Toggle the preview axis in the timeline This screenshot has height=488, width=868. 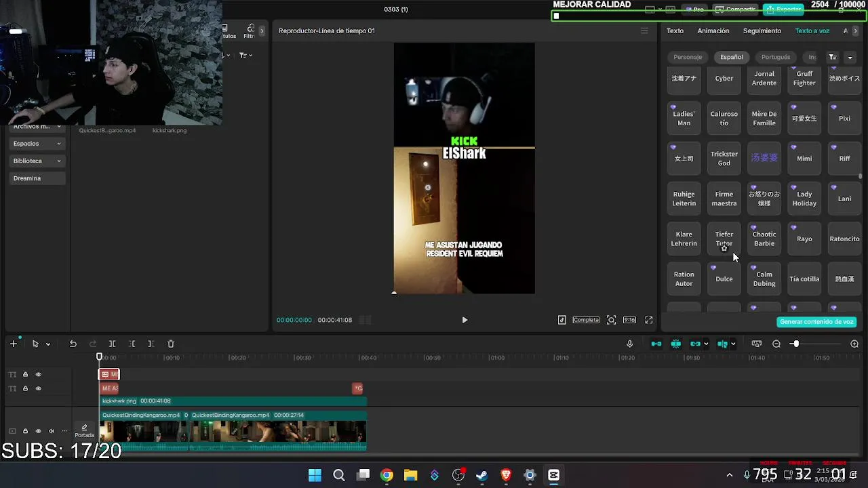[723, 344]
